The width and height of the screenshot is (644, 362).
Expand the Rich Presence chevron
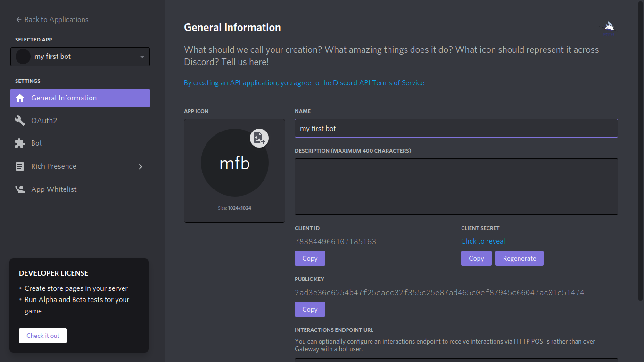140,166
